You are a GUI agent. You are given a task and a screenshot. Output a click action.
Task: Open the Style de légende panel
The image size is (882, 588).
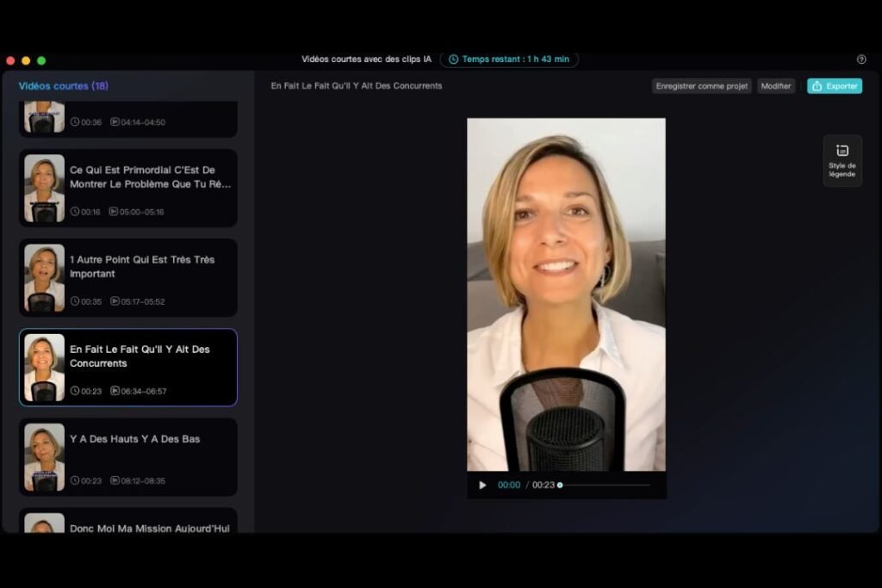point(842,161)
